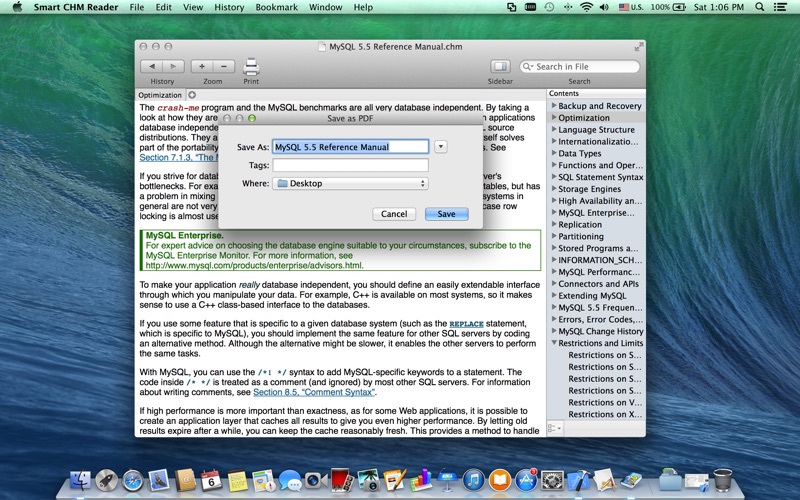Cancel the Save as PDF dialog
800x500 pixels.
pos(394,214)
